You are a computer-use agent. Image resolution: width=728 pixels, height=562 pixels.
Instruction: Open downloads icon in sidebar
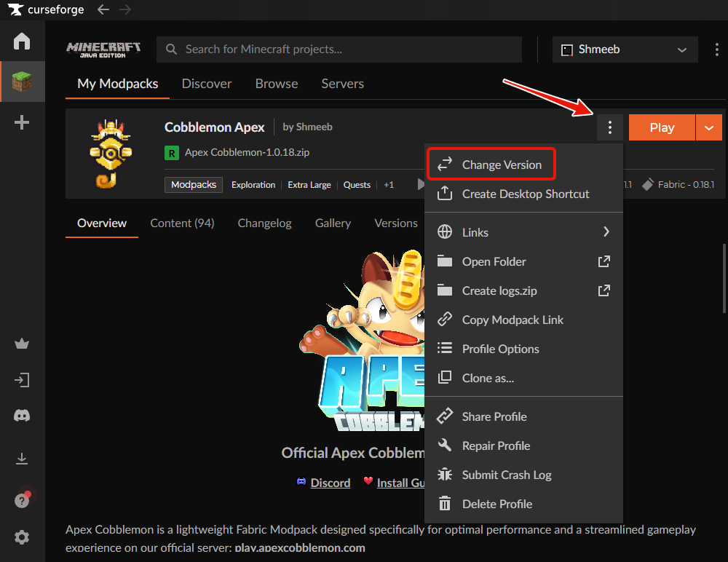coord(22,459)
